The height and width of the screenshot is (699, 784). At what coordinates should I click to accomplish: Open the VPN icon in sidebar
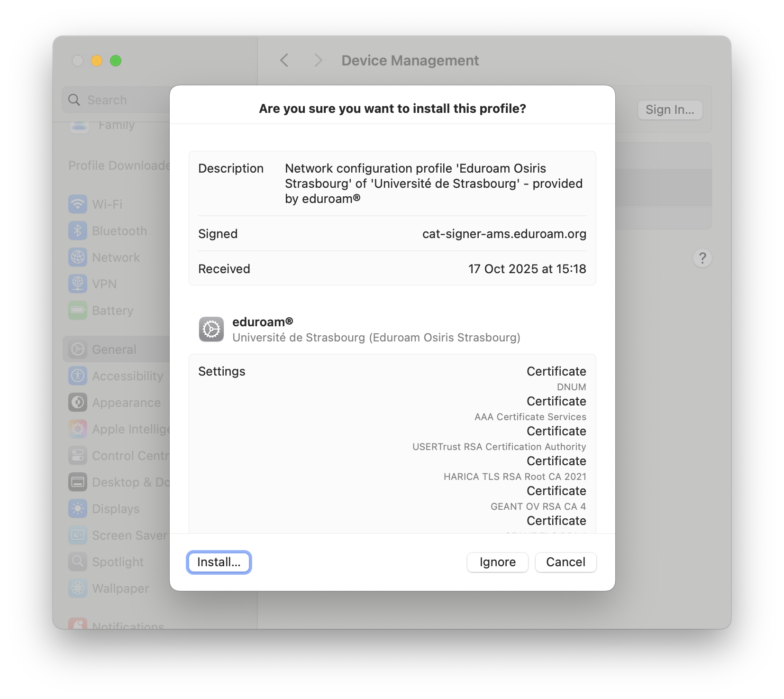pos(78,284)
